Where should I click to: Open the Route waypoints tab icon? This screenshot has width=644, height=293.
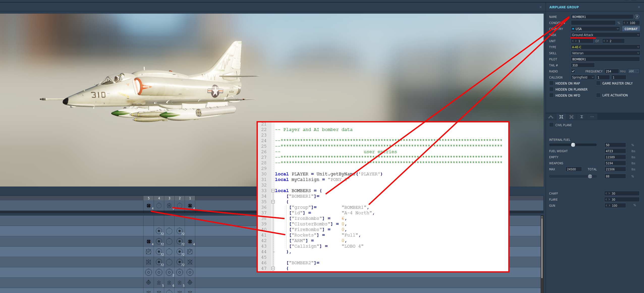(x=551, y=117)
